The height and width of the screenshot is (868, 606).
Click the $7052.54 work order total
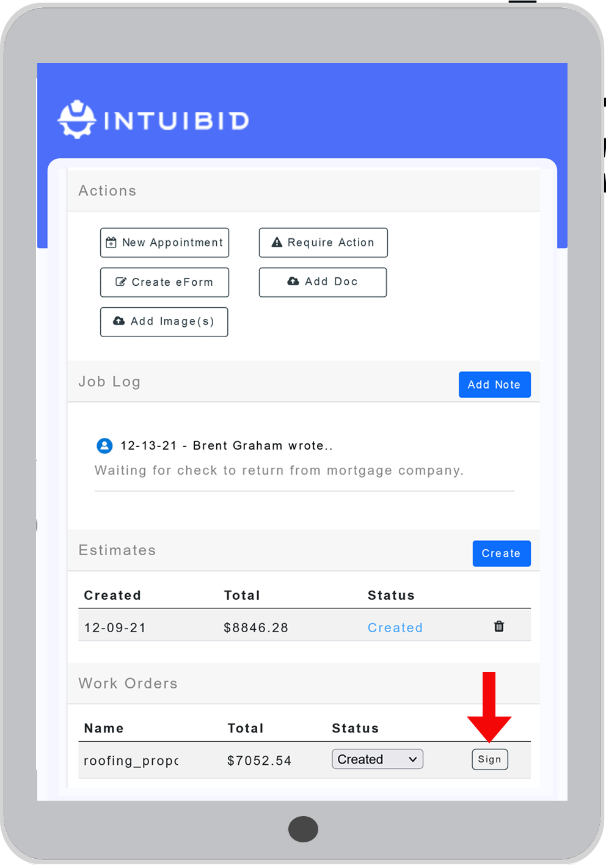point(259,760)
